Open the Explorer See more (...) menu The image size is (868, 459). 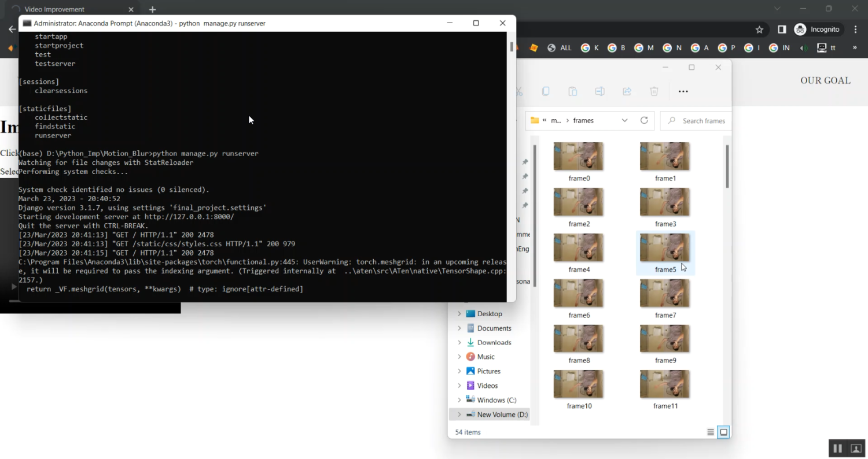[x=683, y=91]
